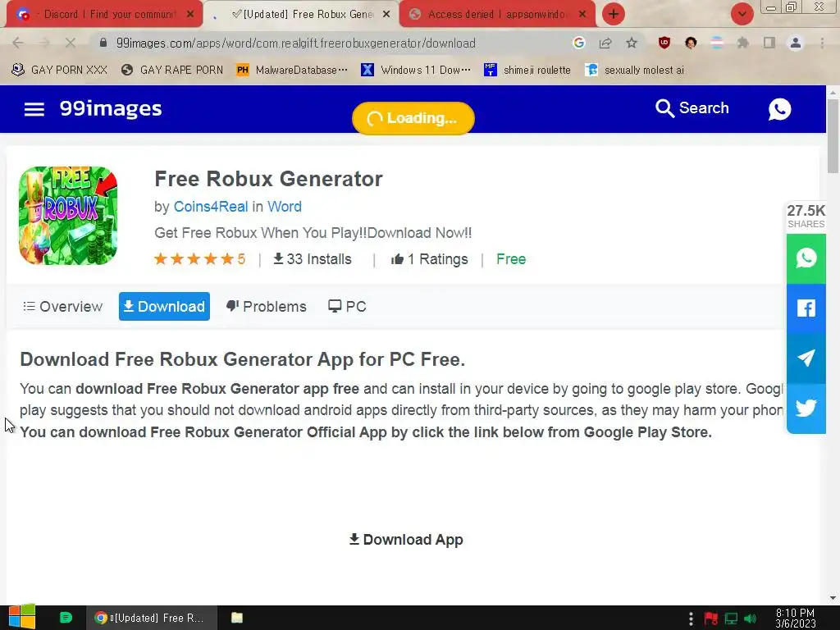Click the red flag tray icon
Image resolution: width=840 pixels, height=630 pixels.
coord(711,619)
